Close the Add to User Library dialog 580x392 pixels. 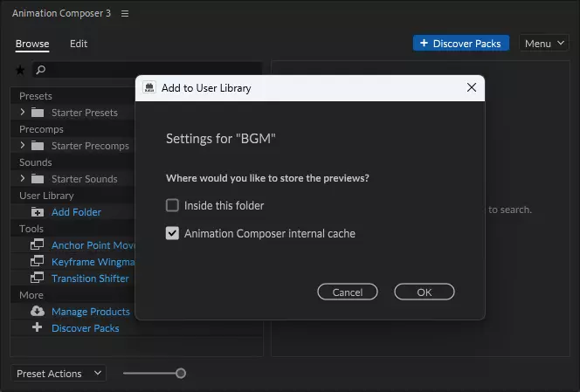pos(472,87)
